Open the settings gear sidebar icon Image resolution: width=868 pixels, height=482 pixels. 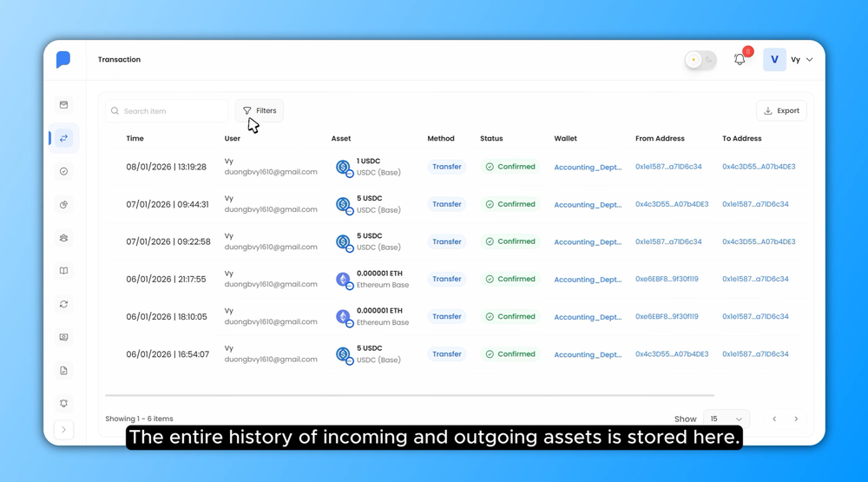(63, 403)
